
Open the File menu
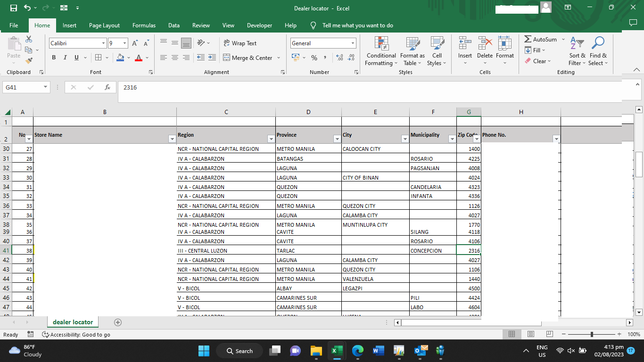point(14,25)
